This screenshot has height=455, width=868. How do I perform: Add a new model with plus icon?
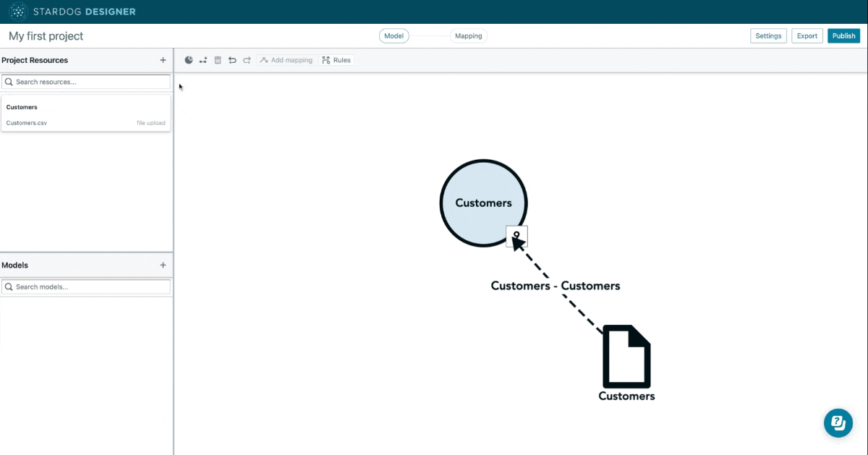163,265
